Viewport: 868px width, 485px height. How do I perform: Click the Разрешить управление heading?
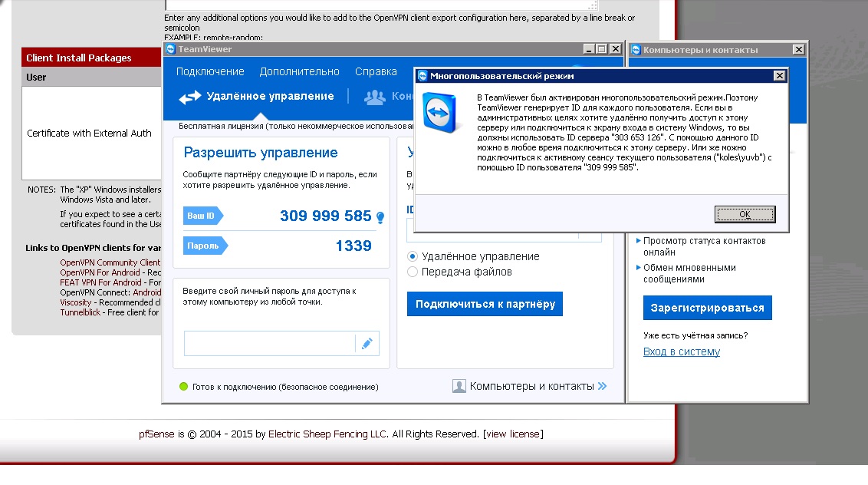pyautogui.click(x=261, y=153)
